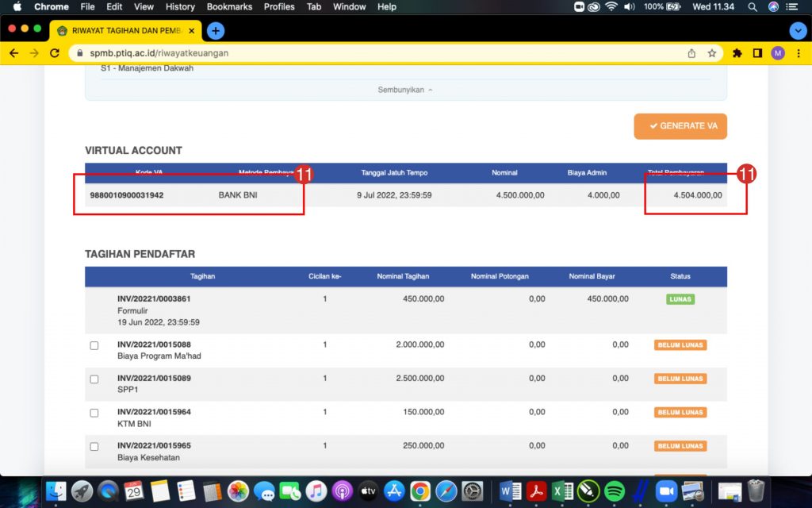The image size is (812, 508).
Task: Open Chrome extensions puzzle icon
Action: tap(737, 53)
